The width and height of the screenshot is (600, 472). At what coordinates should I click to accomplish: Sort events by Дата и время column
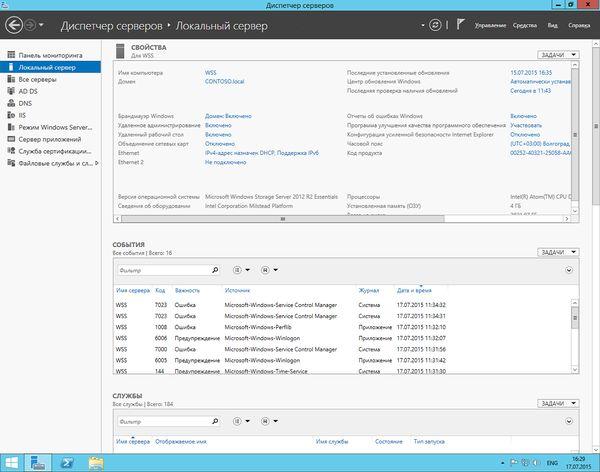click(x=414, y=291)
